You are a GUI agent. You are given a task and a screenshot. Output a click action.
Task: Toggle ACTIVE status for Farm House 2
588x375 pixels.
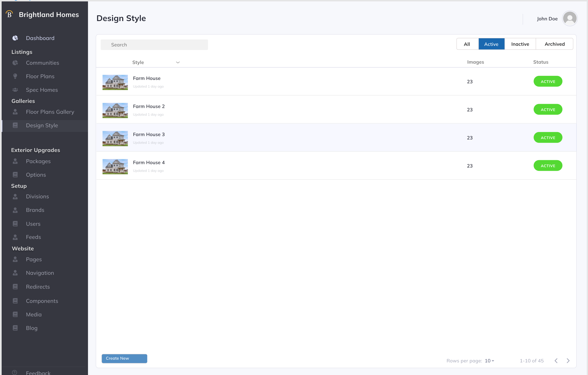pyautogui.click(x=548, y=109)
